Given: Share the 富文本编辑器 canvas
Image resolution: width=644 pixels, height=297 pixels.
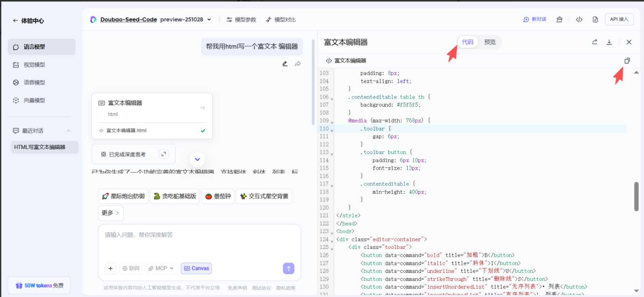Looking at the screenshot, I should click(x=595, y=42).
